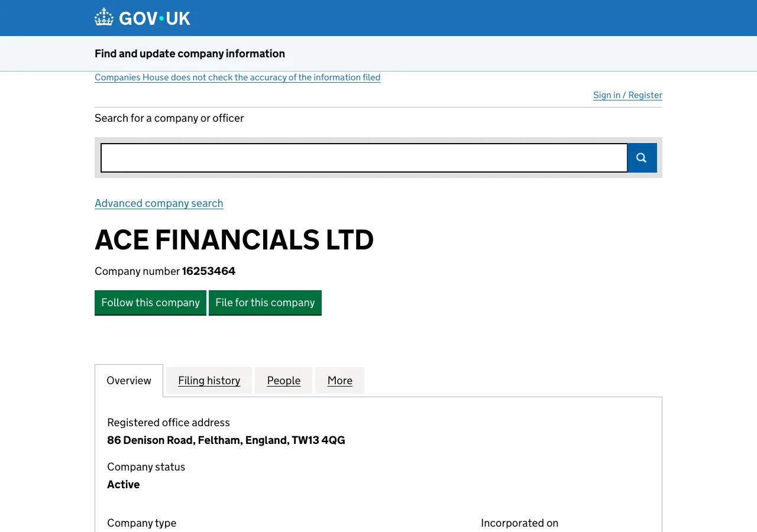Click the company number 16253464
This screenshot has height=532, width=757.
pos(208,271)
